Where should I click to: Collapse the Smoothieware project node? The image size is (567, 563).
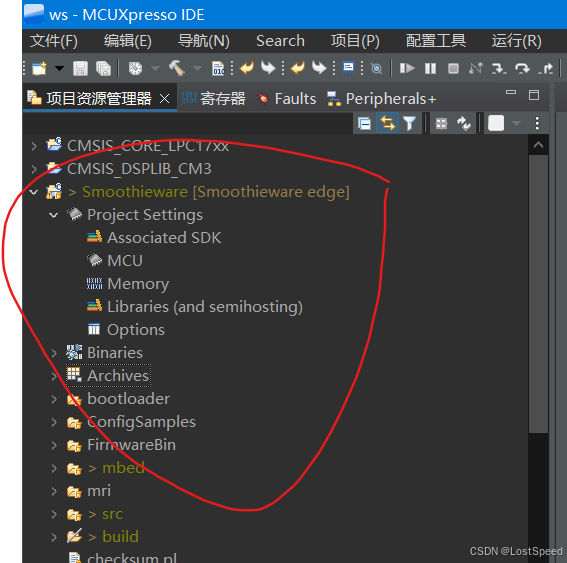34,192
